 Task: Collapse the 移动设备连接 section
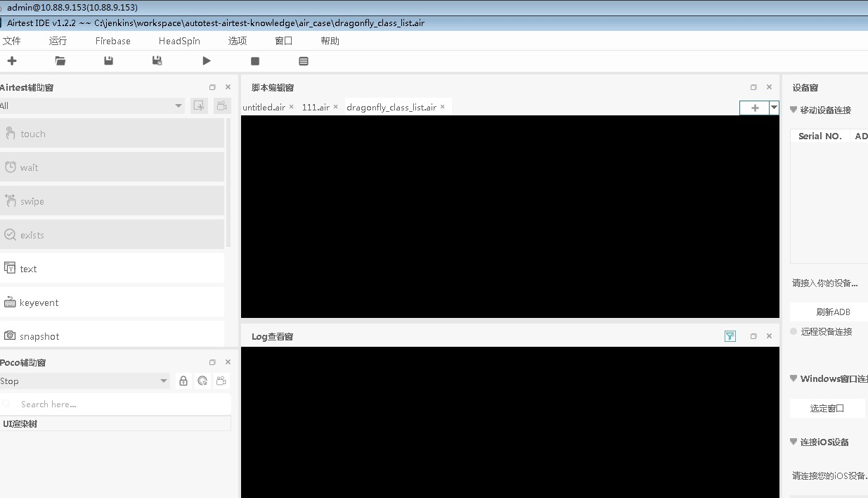click(x=793, y=110)
